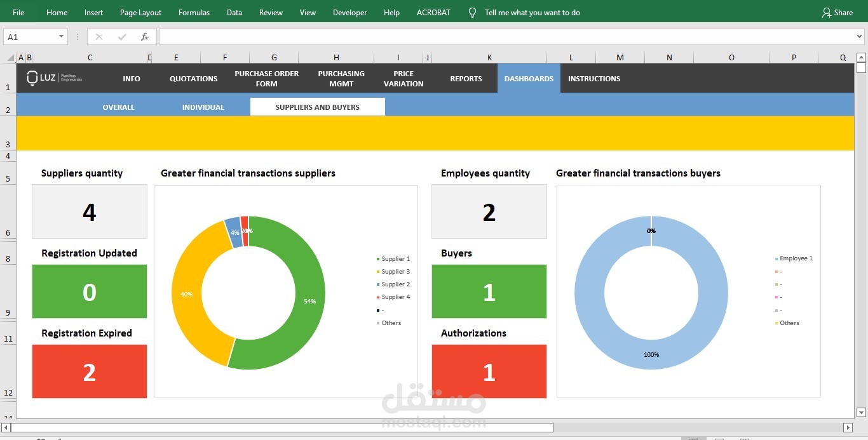Click Supplier 1 legend entry

pyautogui.click(x=393, y=258)
